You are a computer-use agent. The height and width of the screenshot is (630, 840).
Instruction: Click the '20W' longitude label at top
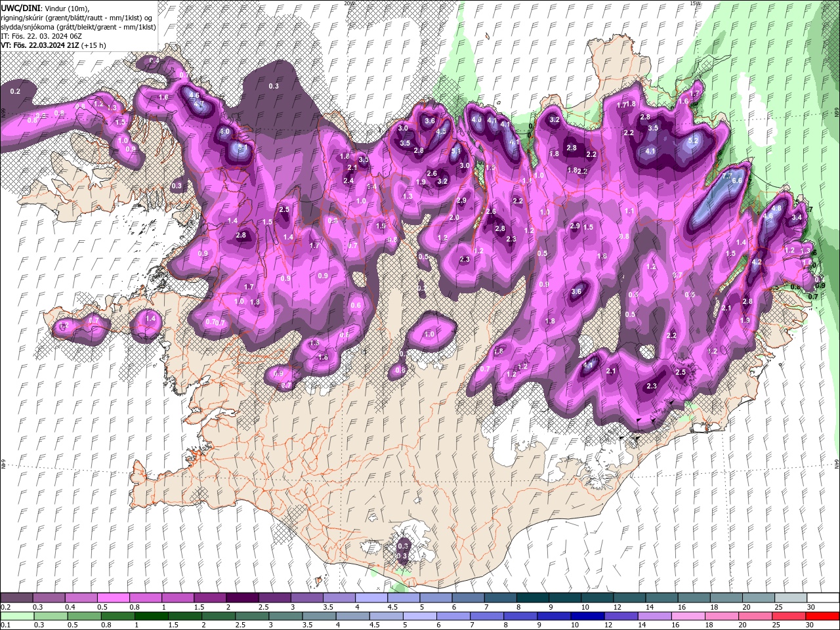pos(349,3)
